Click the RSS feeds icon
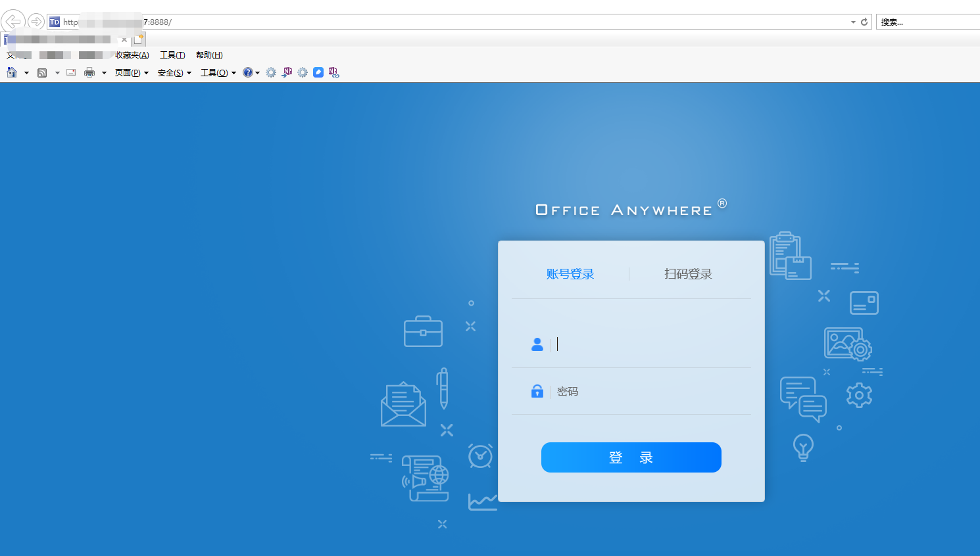Image resolution: width=980 pixels, height=556 pixels. click(x=42, y=72)
